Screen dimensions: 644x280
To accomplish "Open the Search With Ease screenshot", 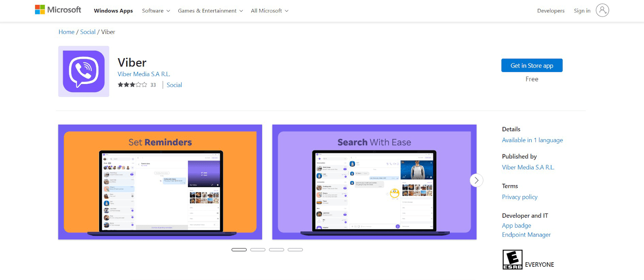I will pos(374,182).
